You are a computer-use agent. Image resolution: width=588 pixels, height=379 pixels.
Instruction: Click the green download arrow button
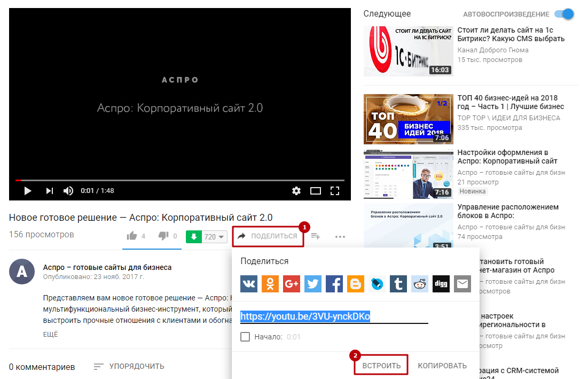(x=194, y=237)
